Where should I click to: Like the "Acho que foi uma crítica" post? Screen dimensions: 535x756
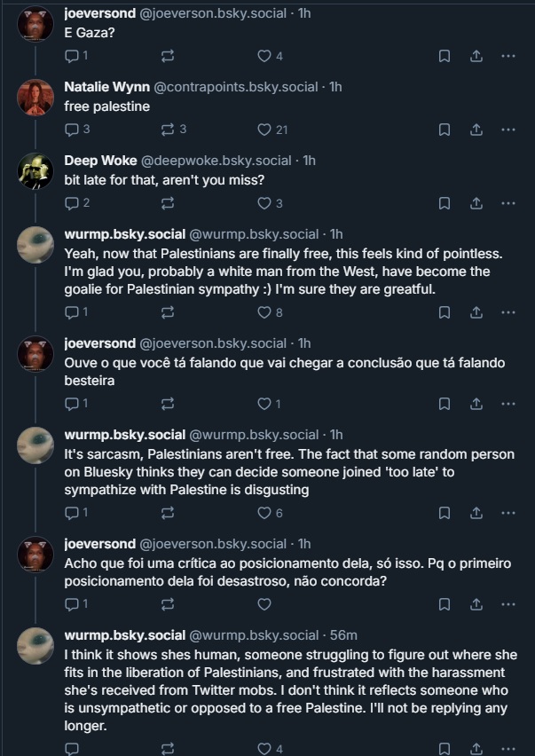264,603
